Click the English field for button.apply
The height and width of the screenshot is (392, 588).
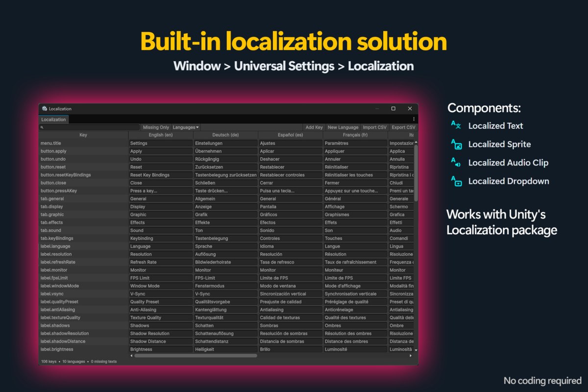coord(161,151)
